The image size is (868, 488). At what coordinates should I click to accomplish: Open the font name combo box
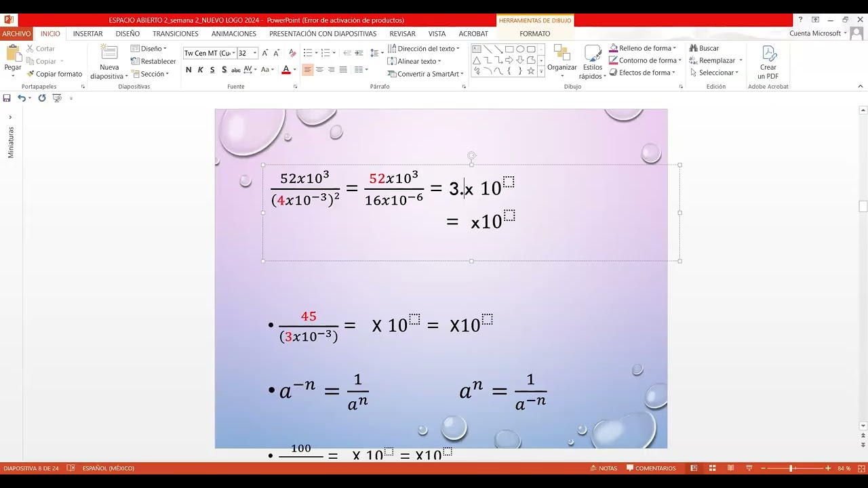210,53
